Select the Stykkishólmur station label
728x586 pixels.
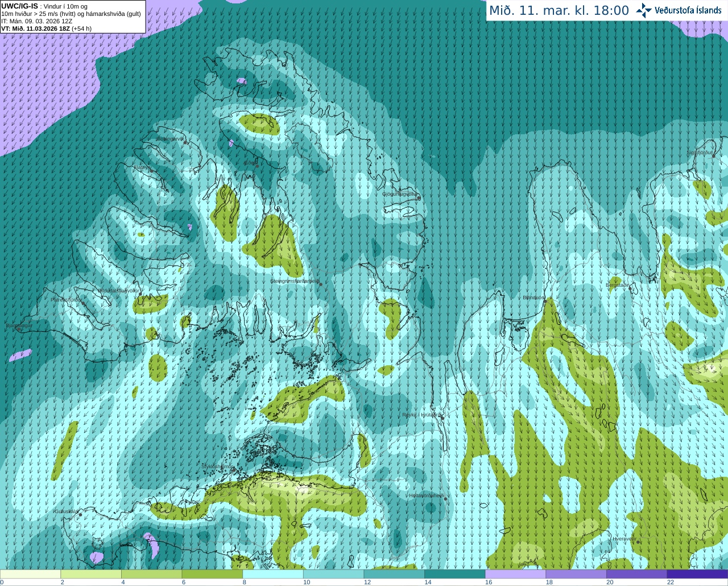[x=217, y=467]
